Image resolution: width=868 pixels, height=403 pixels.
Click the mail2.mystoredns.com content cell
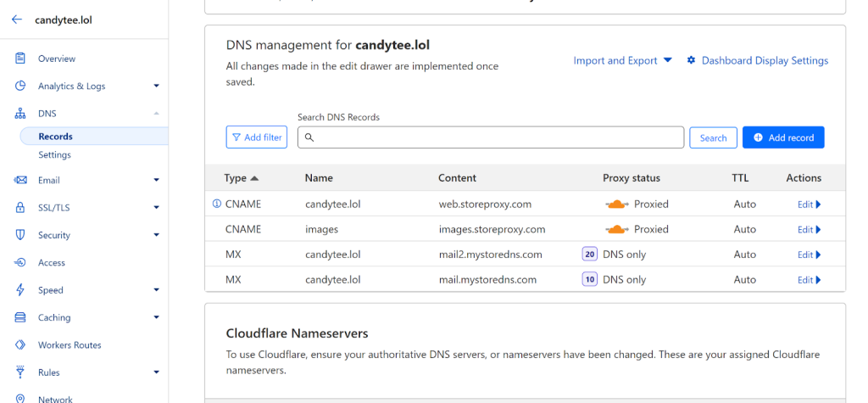(490, 255)
